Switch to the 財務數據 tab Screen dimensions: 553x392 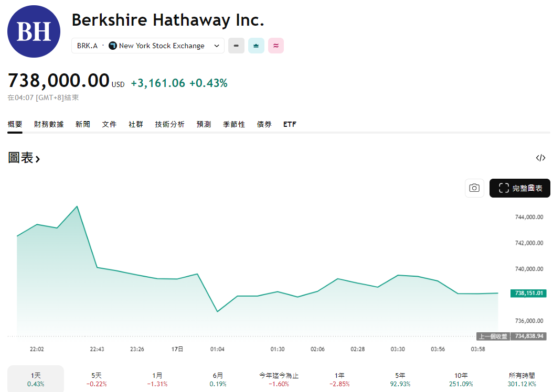49,124
